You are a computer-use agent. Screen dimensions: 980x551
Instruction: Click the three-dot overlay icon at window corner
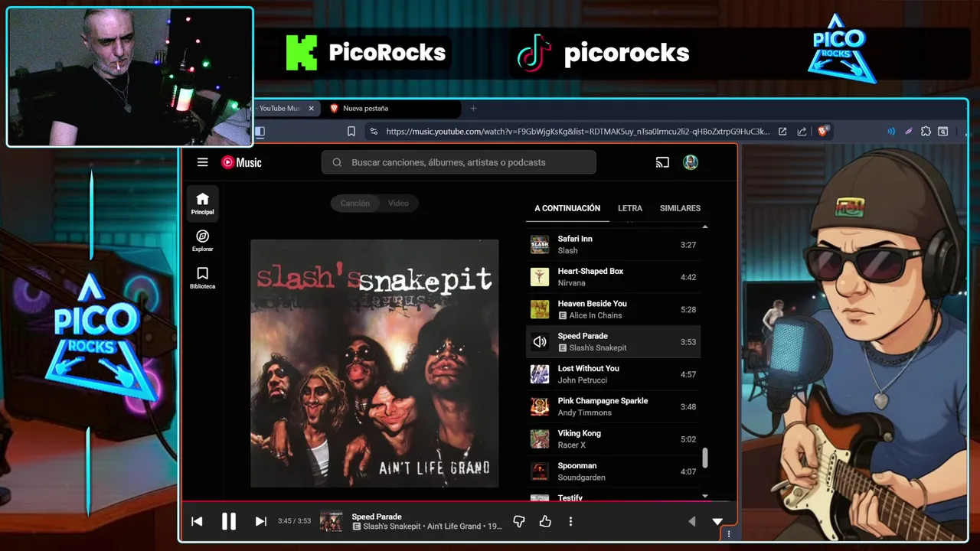728,534
